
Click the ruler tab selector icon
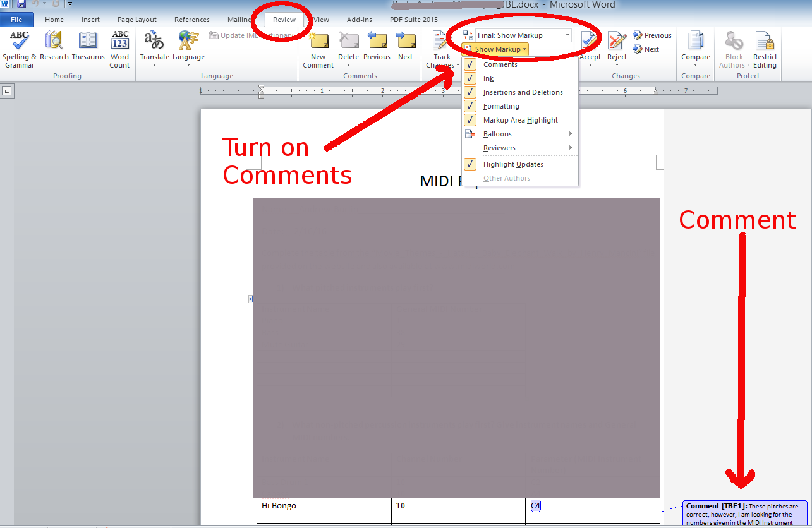[7, 91]
